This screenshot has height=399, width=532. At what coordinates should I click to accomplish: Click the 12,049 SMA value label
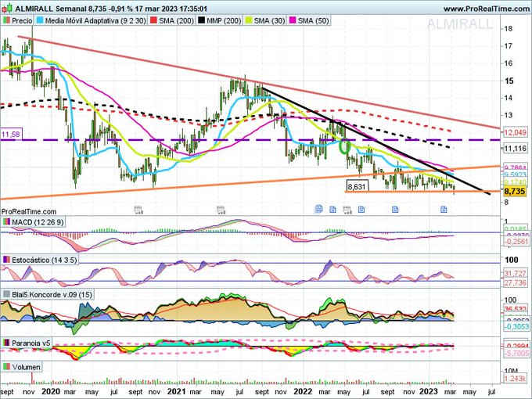click(x=515, y=132)
